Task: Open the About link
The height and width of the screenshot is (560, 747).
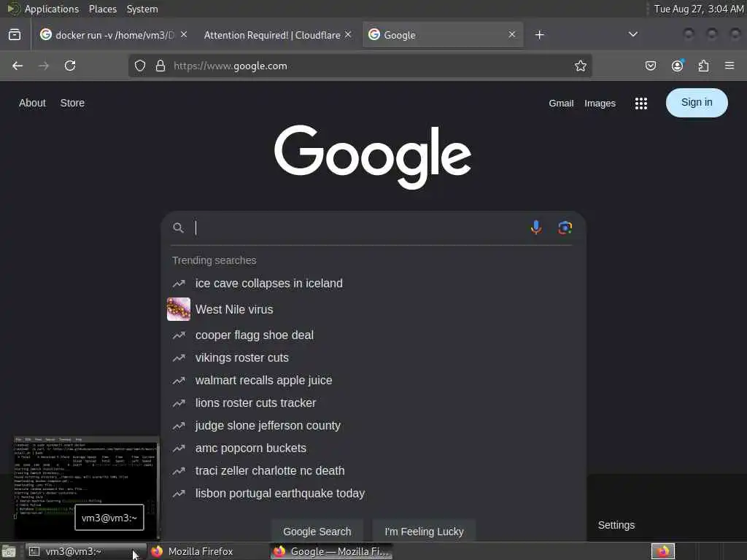Action: click(32, 103)
